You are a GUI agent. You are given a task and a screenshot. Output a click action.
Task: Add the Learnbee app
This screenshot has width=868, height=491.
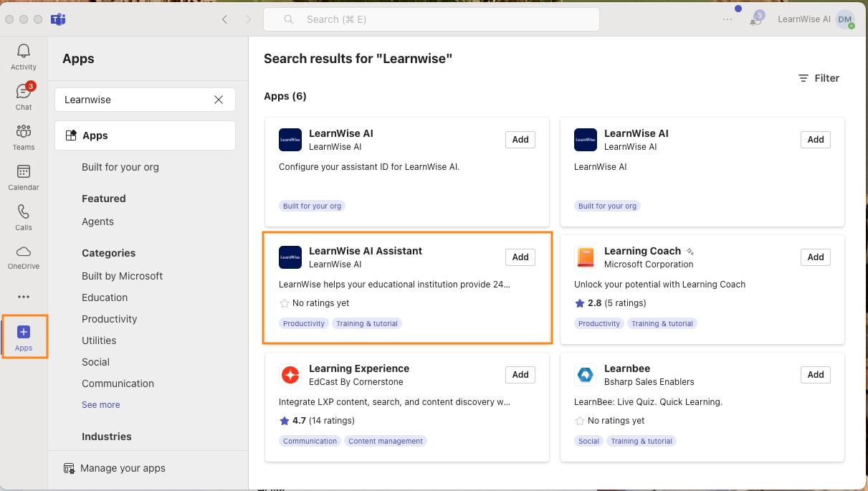816,375
